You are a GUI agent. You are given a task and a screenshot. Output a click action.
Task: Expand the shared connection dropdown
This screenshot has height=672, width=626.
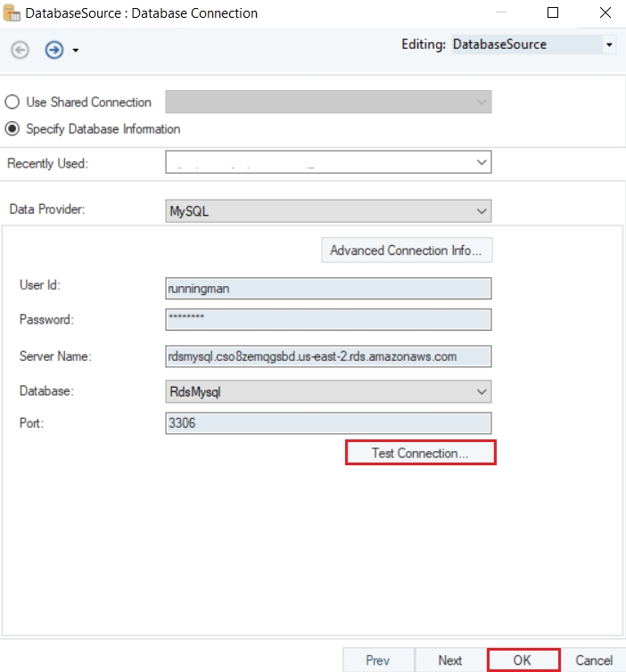(482, 102)
